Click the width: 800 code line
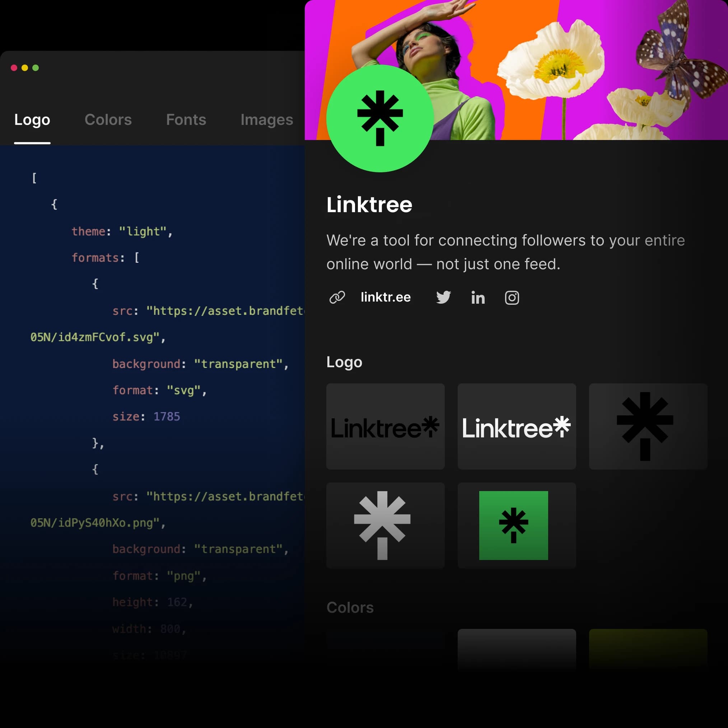728x728 pixels. click(x=150, y=629)
